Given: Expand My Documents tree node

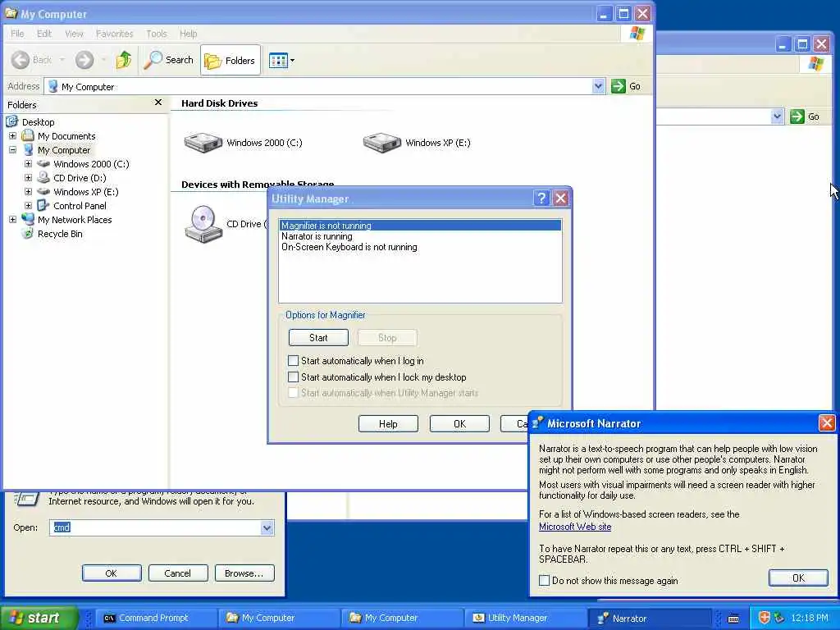Looking at the screenshot, I should (12, 136).
